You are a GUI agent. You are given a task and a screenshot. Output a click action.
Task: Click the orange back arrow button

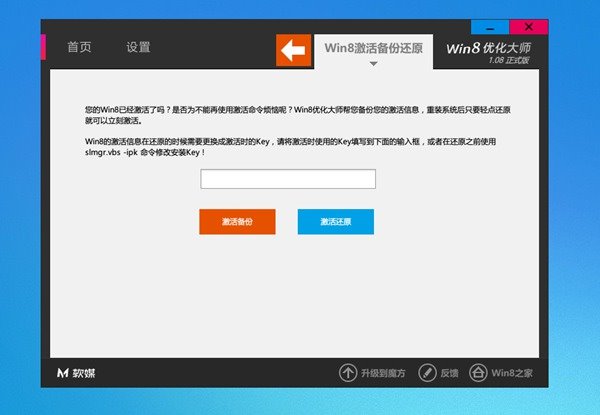pyautogui.click(x=293, y=50)
